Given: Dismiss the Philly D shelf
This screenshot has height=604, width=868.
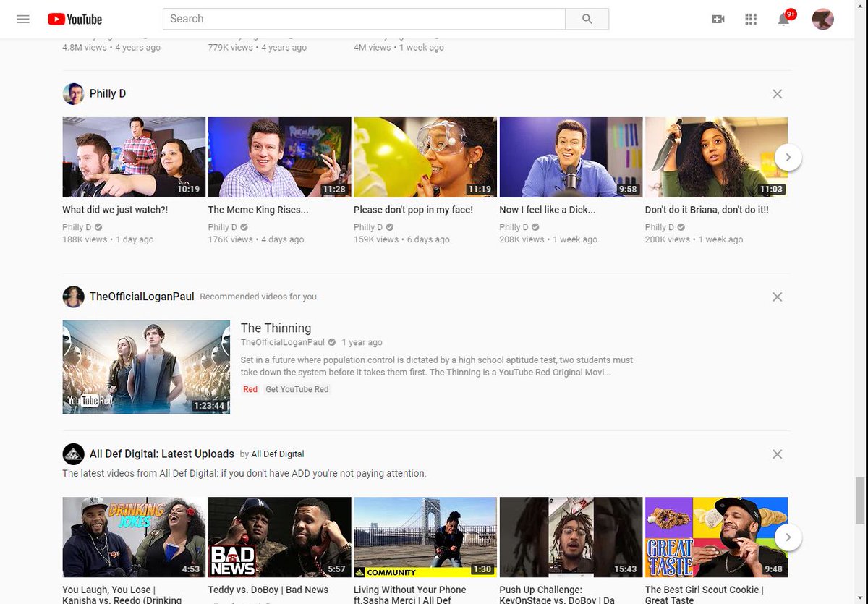Looking at the screenshot, I should [x=777, y=94].
